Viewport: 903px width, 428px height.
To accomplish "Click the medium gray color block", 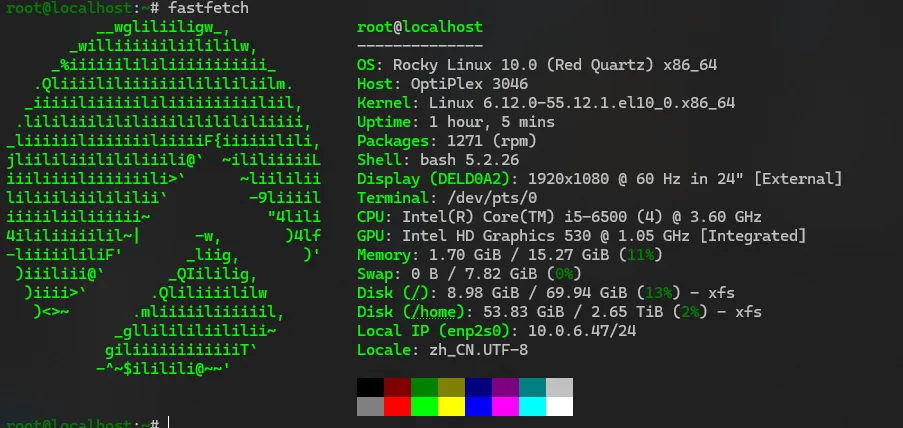I will tap(370, 406).
